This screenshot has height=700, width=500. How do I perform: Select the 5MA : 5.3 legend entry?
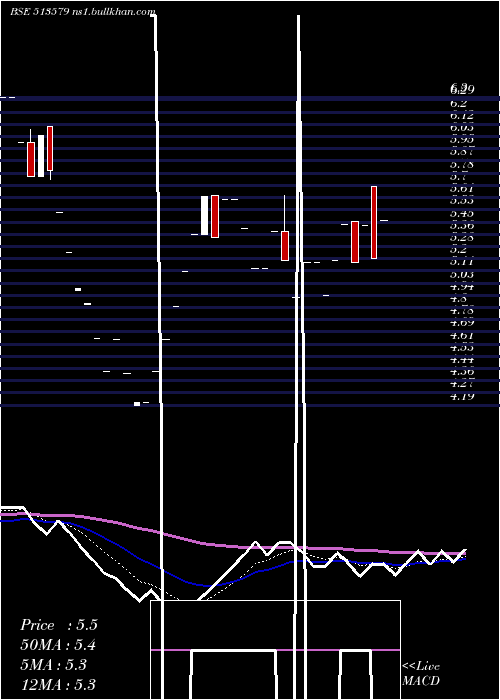tap(54, 665)
